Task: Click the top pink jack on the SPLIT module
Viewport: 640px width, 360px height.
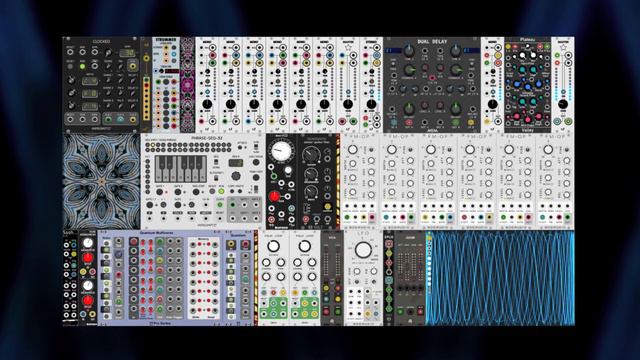Action: coord(389,244)
